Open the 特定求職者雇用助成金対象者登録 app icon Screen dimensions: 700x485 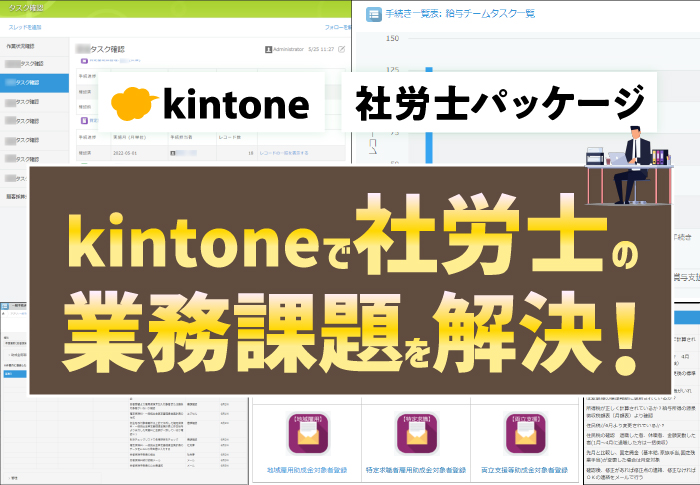coord(416,434)
